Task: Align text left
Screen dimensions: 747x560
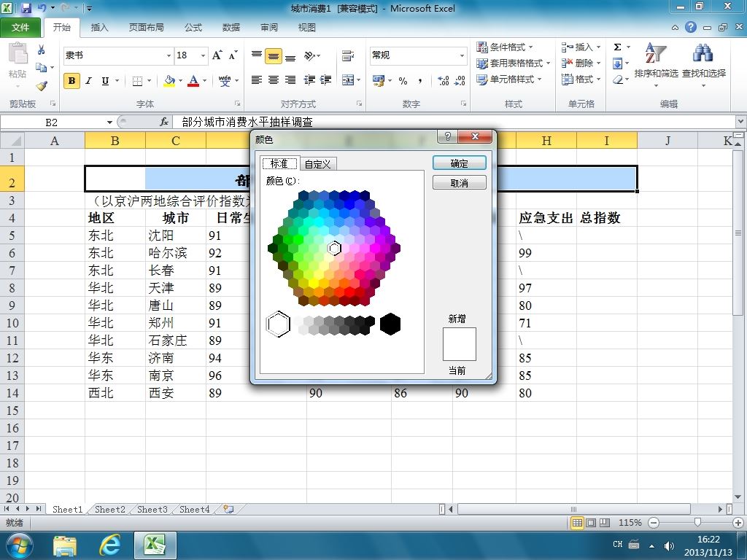Action: point(256,80)
